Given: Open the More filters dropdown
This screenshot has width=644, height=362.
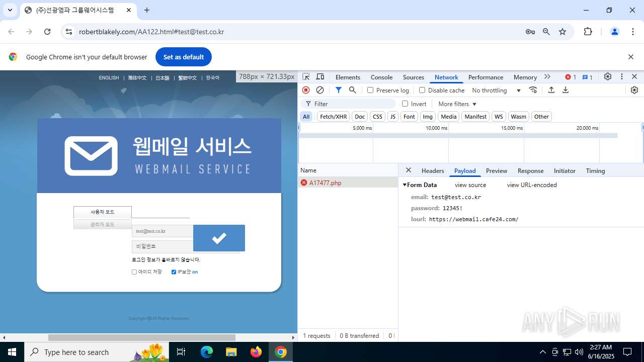Looking at the screenshot, I should [x=457, y=104].
